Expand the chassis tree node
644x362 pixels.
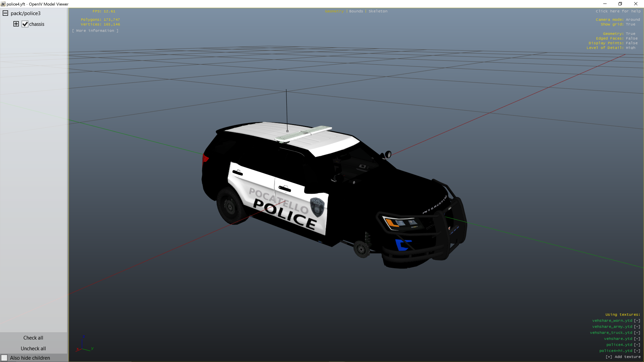16,24
